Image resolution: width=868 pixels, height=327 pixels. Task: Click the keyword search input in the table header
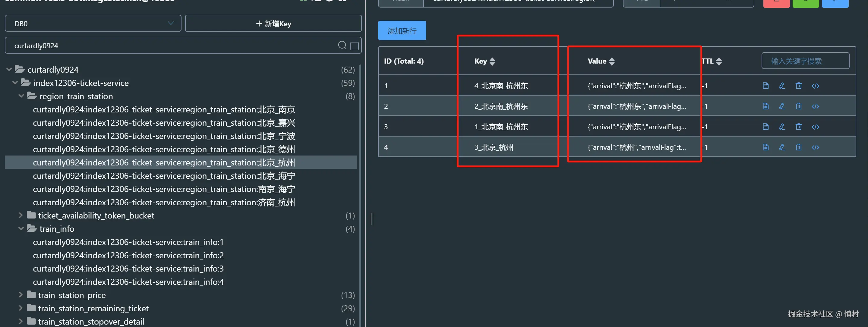(x=805, y=61)
